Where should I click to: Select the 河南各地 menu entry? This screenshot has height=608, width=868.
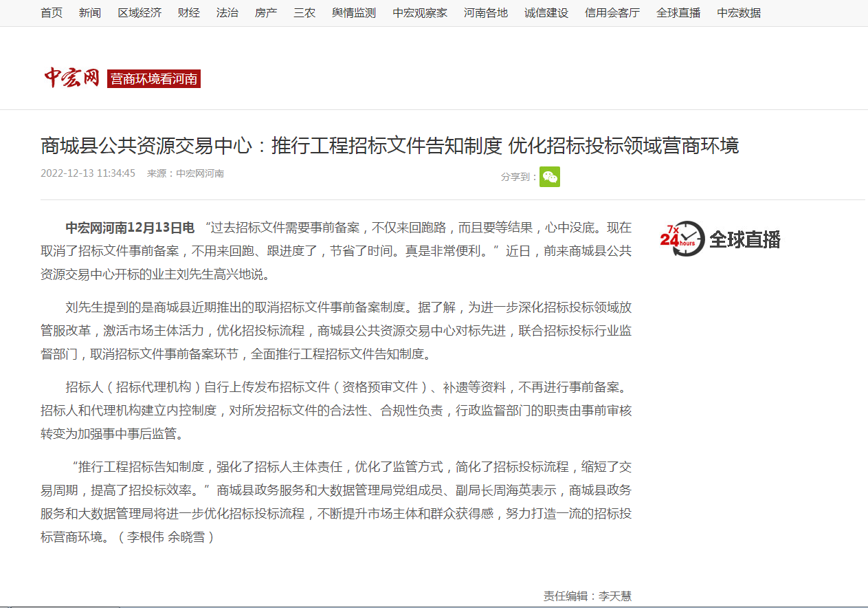click(x=486, y=13)
